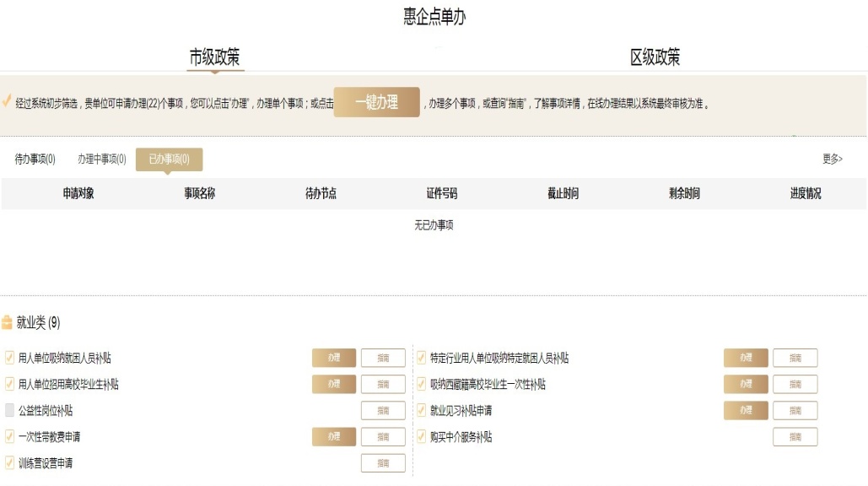This screenshot has width=868, height=486.
Task: Click 办理 for 就业见习补贴申请
Action: pyautogui.click(x=746, y=410)
